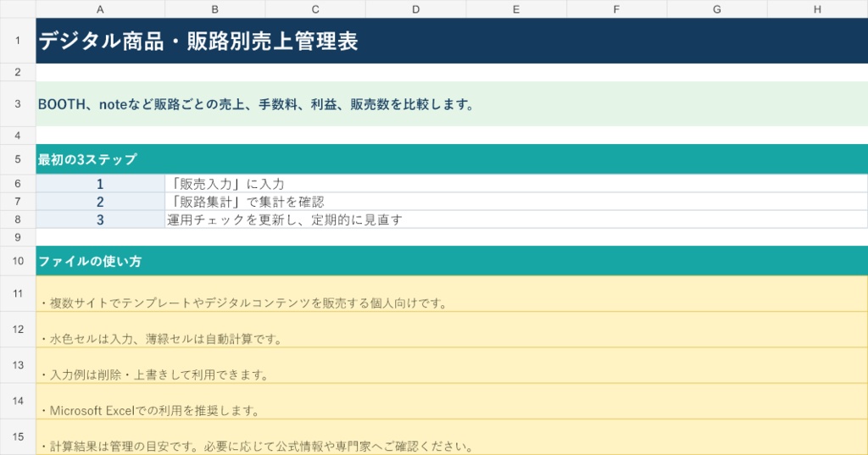The height and width of the screenshot is (455, 868).
Task: Select row 10 header
Action: coord(18,261)
